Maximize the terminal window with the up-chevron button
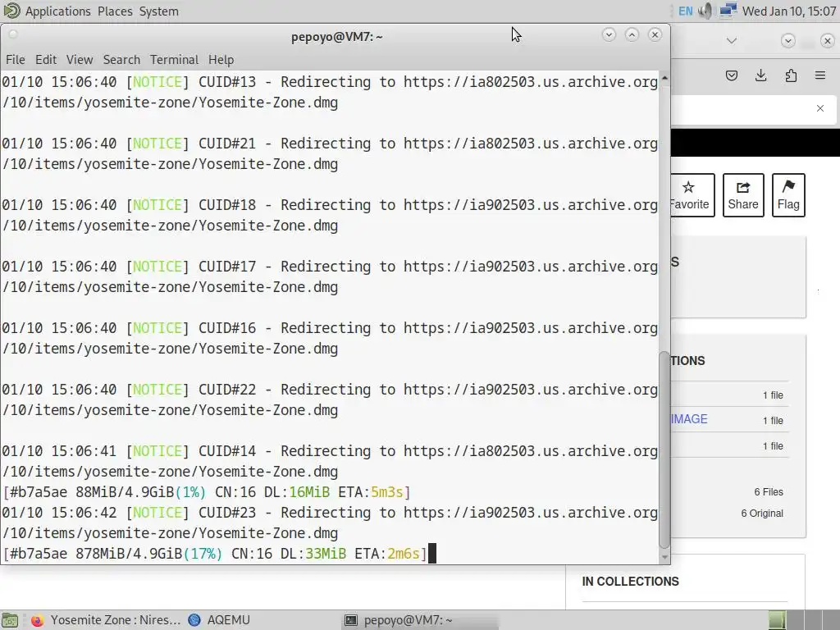840x630 pixels. (632, 34)
